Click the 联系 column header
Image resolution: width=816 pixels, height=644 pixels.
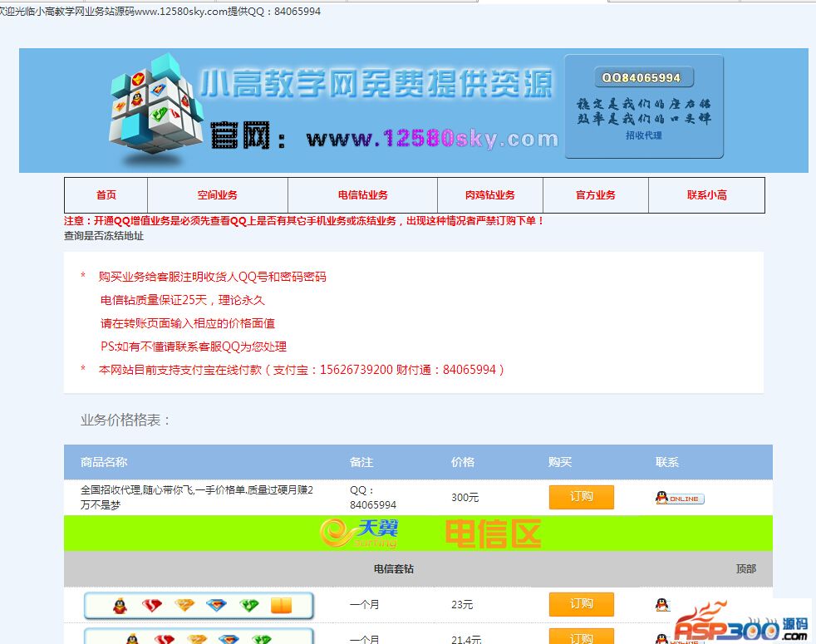click(x=666, y=462)
